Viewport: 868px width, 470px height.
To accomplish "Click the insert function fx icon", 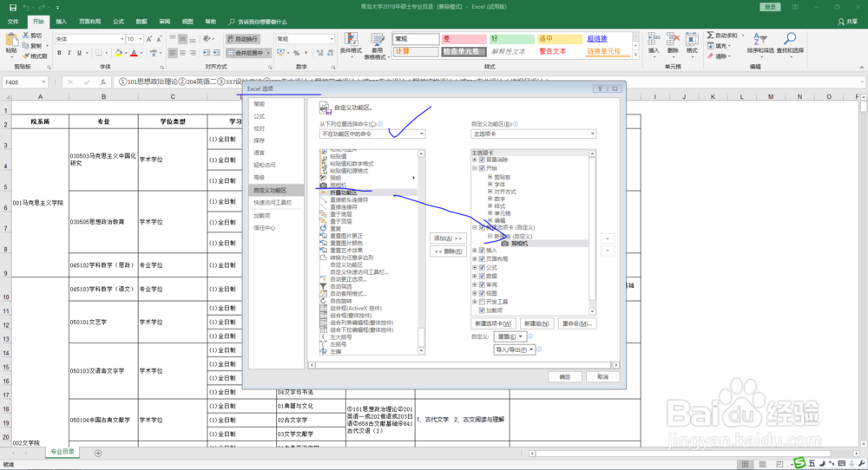I will (x=102, y=82).
